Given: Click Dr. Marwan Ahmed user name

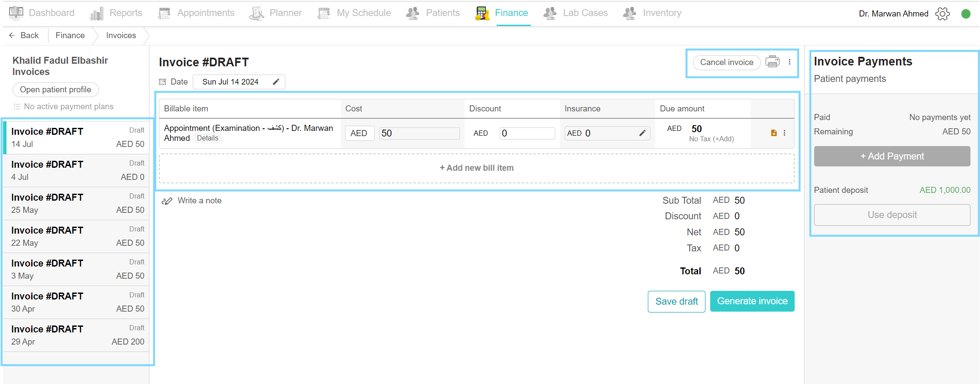Looking at the screenshot, I should (x=893, y=14).
